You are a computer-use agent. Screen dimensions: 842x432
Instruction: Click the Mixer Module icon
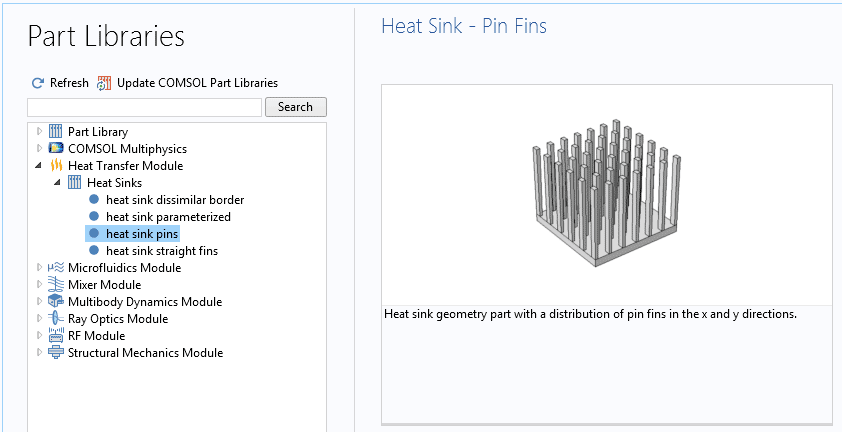point(55,285)
